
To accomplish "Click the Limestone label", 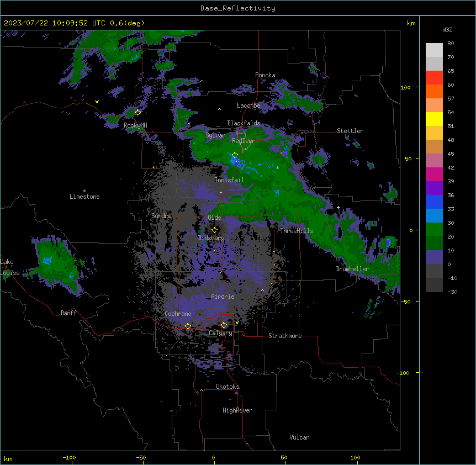I will pos(84,197).
